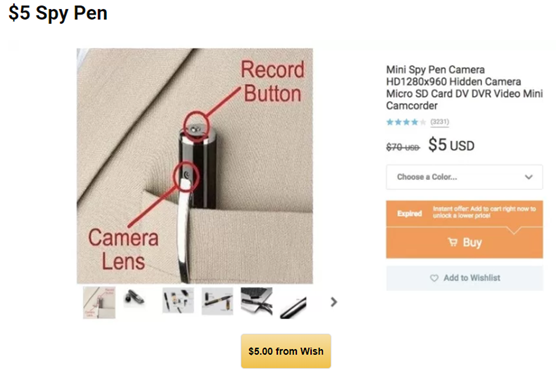Click the Expired instant offer banner
The image size is (558, 375).
464,213
